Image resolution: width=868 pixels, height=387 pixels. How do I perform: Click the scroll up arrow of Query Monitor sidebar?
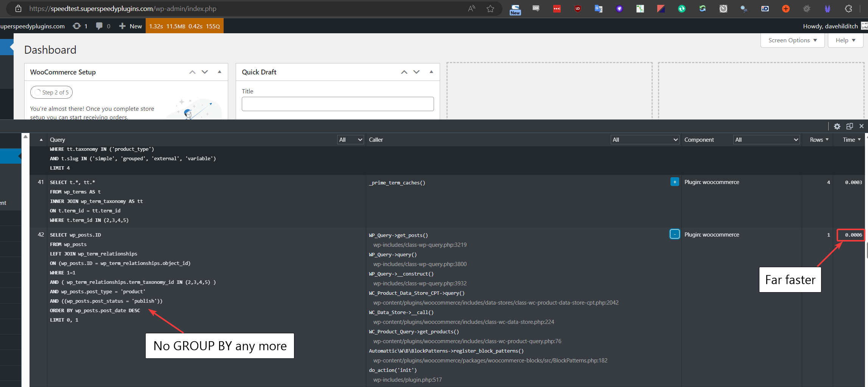click(25, 137)
